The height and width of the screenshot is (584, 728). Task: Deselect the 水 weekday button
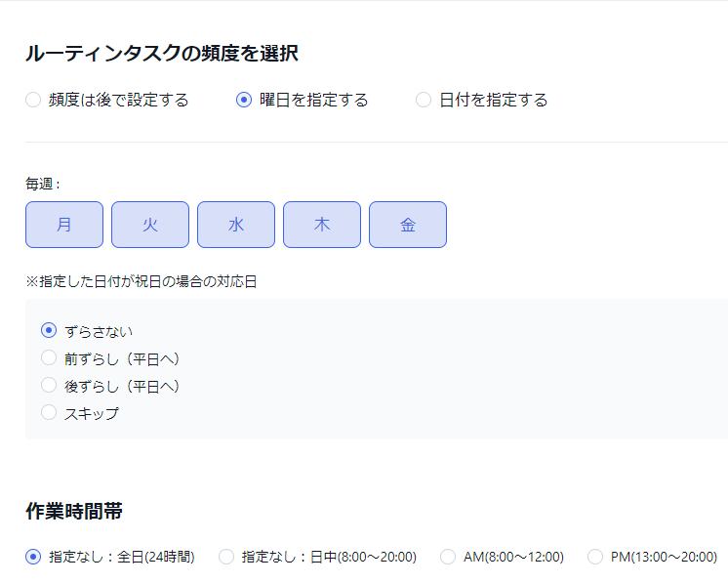[x=236, y=225]
